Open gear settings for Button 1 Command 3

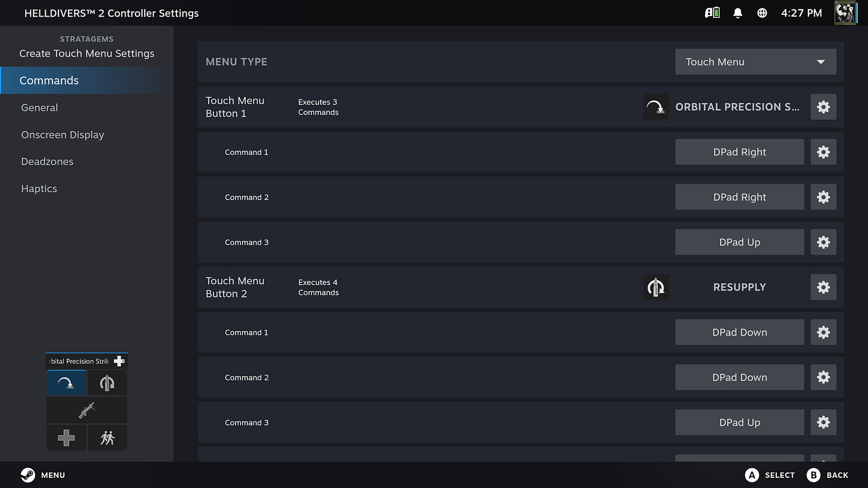click(x=823, y=242)
